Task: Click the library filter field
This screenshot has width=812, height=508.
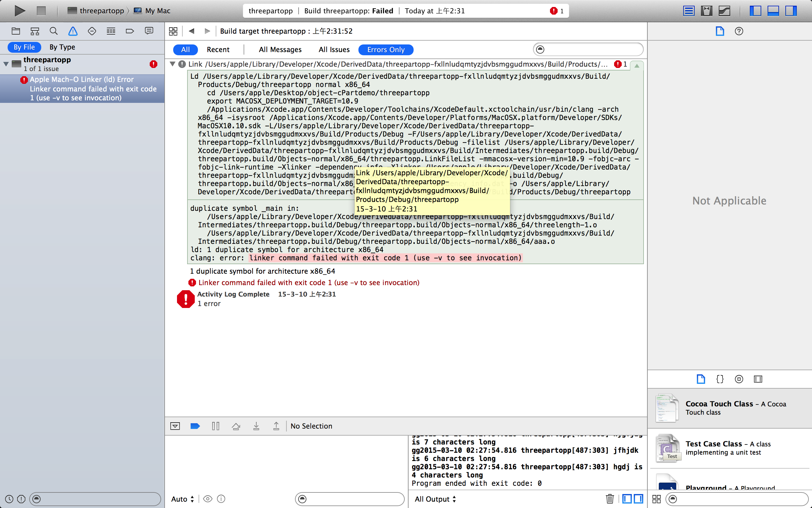Action: tap(737, 499)
